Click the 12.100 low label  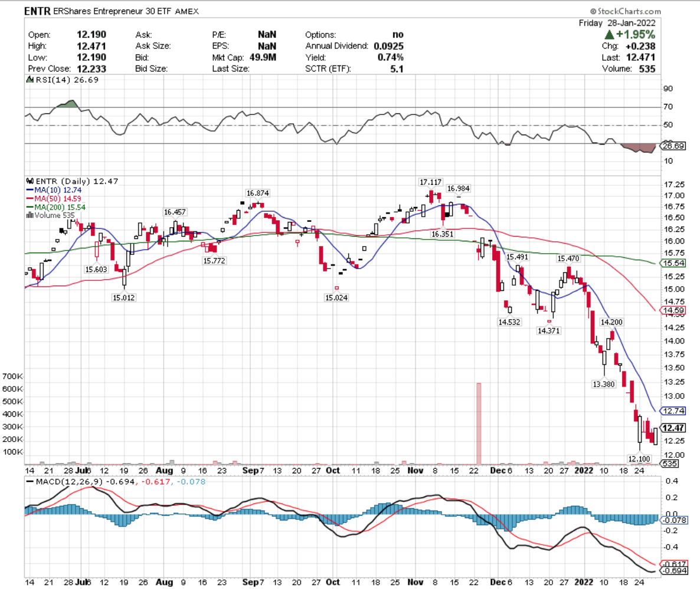(x=639, y=459)
